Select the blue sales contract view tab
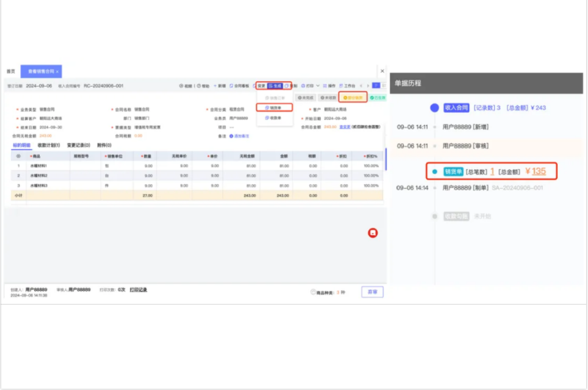The height and width of the screenshot is (390, 588). pos(41,71)
